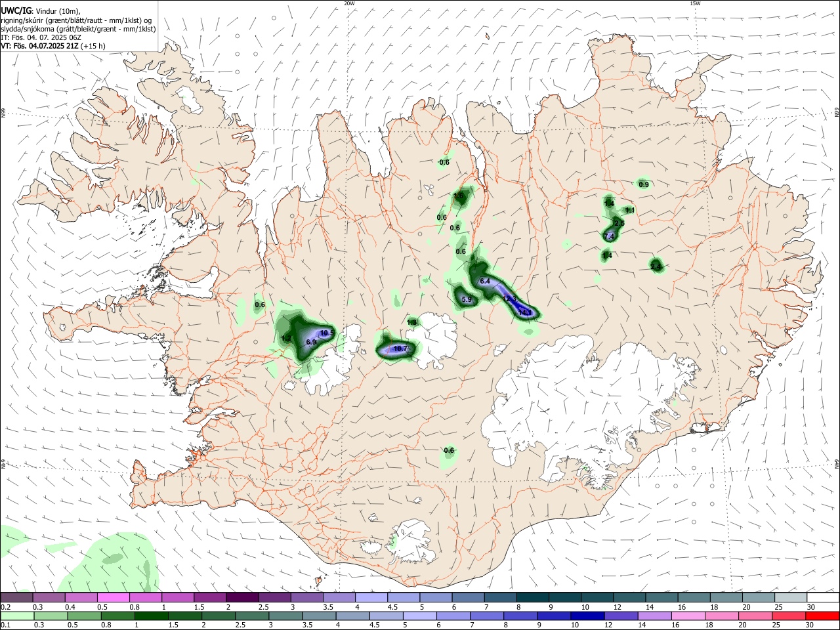840x630 pixels.
Task: Select the deep blue 10 swatch in the rain scale
Action: click(x=587, y=616)
